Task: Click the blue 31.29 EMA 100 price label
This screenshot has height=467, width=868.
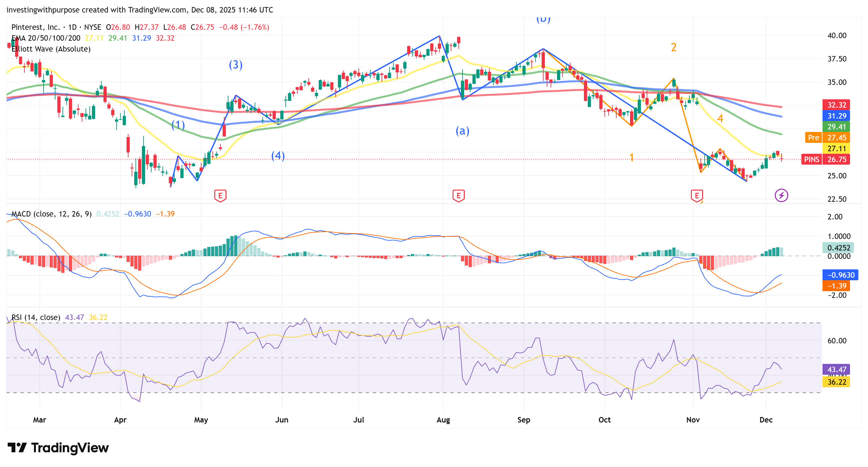Action: click(836, 116)
